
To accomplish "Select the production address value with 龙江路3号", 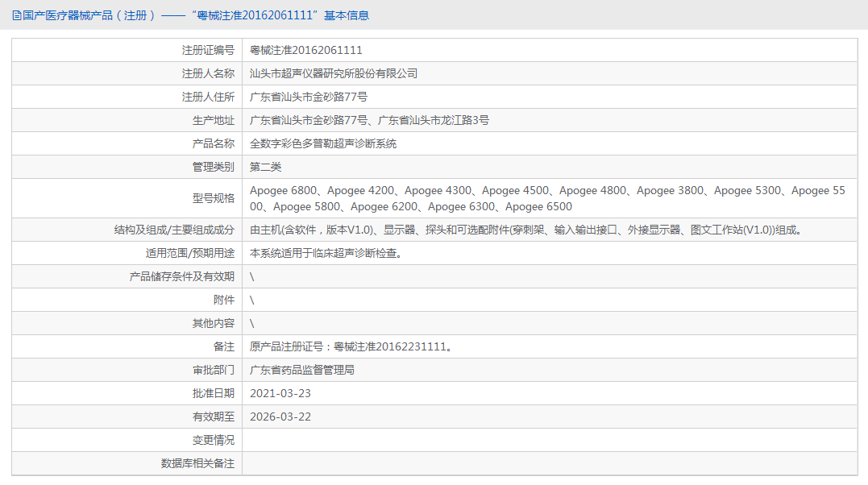I will coord(369,120).
